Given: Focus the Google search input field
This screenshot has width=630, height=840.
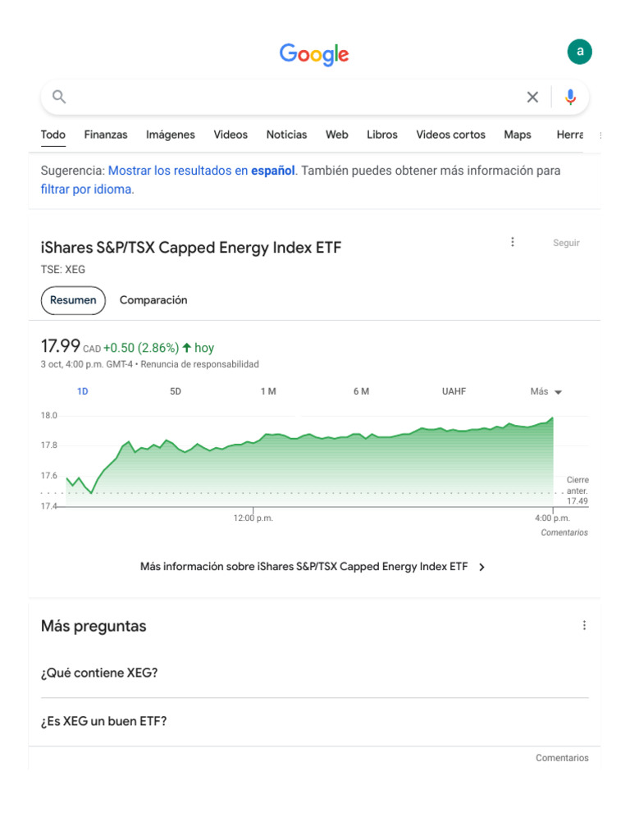Looking at the screenshot, I should [x=294, y=97].
